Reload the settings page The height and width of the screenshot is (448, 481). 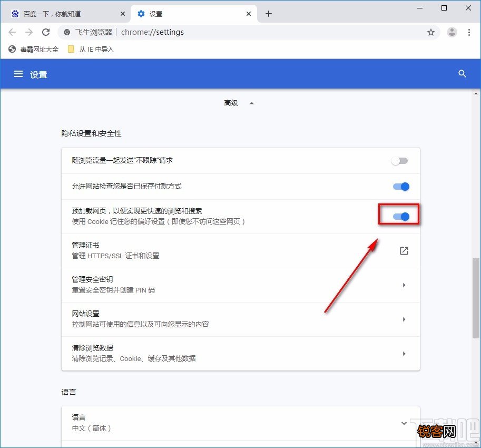pos(46,32)
